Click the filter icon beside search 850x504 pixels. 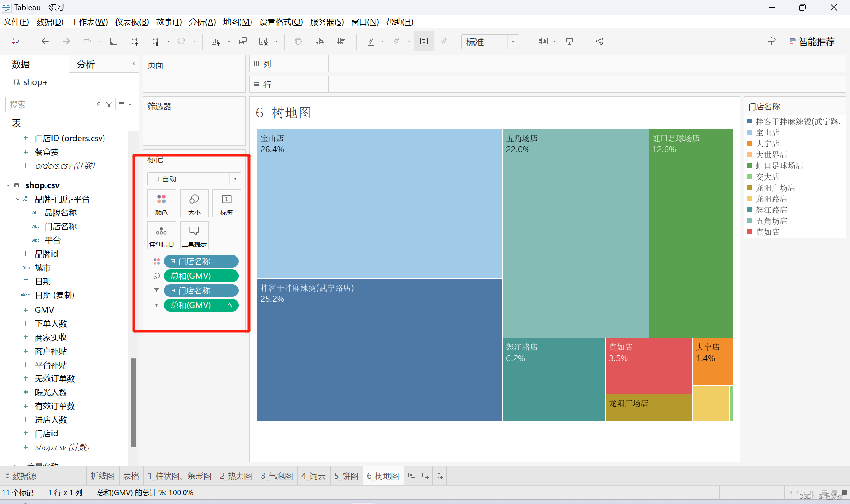coord(109,104)
